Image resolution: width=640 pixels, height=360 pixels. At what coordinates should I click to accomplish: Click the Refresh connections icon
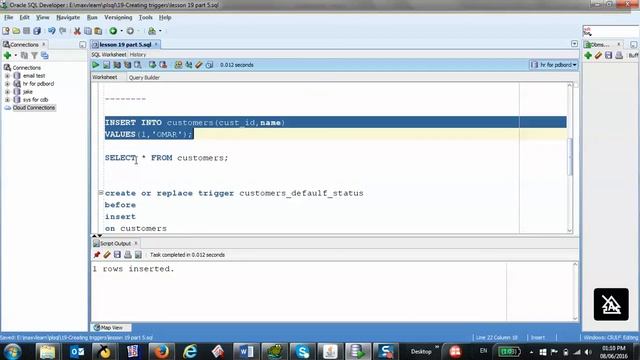coord(24,56)
